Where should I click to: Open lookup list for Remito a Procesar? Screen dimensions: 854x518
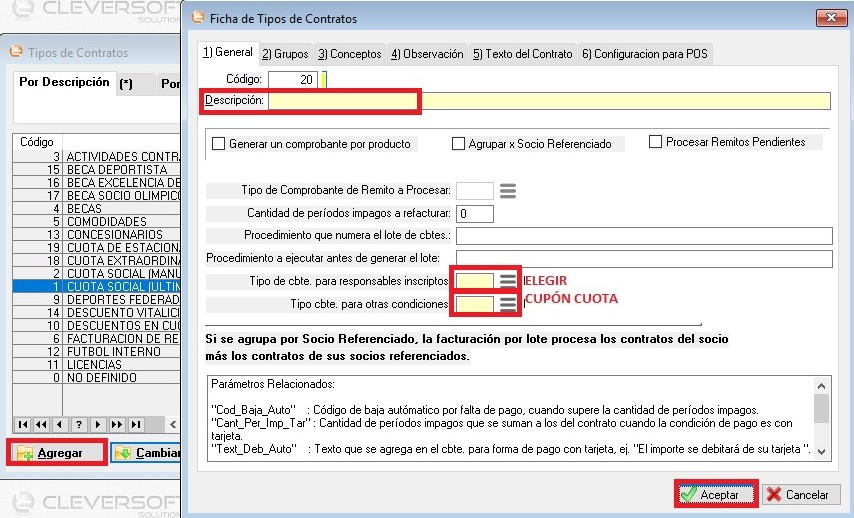click(508, 190)
